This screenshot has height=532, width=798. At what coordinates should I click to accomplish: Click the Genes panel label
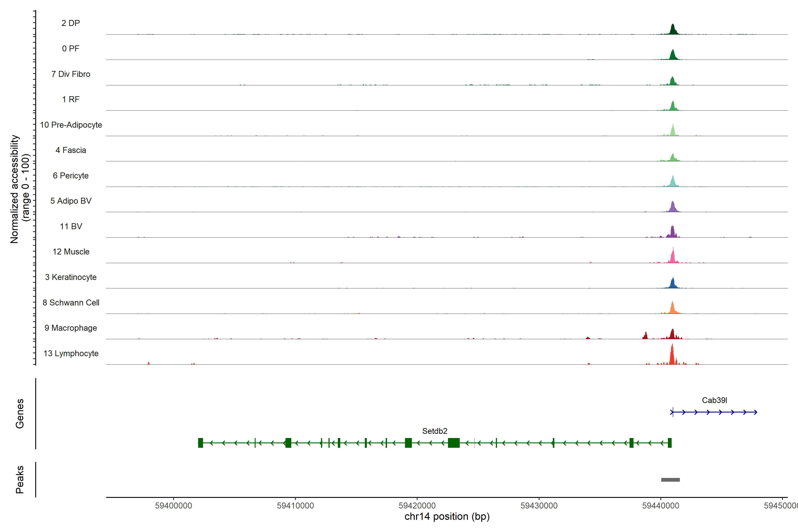pyautogui.click(x=20, y=413)
